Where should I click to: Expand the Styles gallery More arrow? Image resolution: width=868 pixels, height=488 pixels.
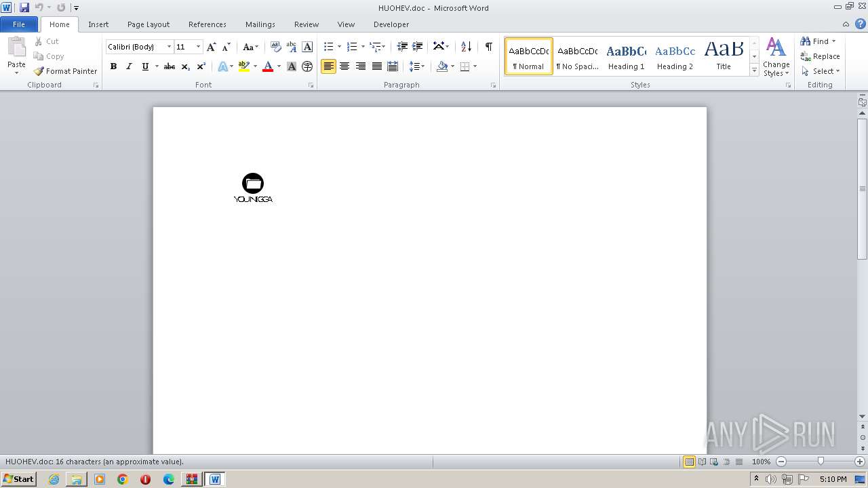[754, 70]
